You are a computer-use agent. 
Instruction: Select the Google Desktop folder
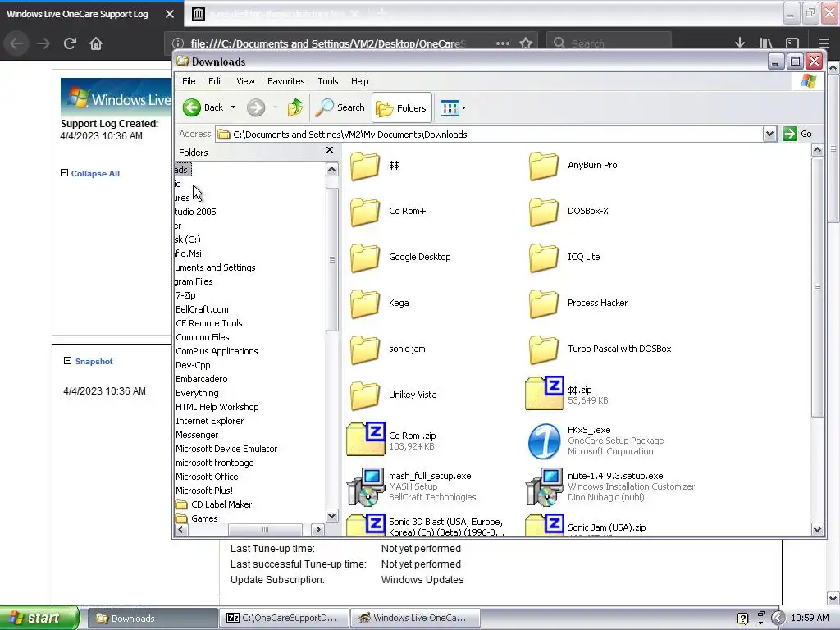400,257
